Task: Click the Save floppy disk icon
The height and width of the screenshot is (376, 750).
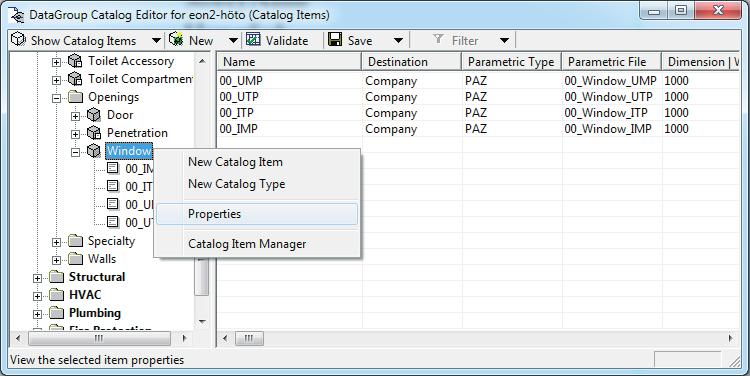Action: 335,40
